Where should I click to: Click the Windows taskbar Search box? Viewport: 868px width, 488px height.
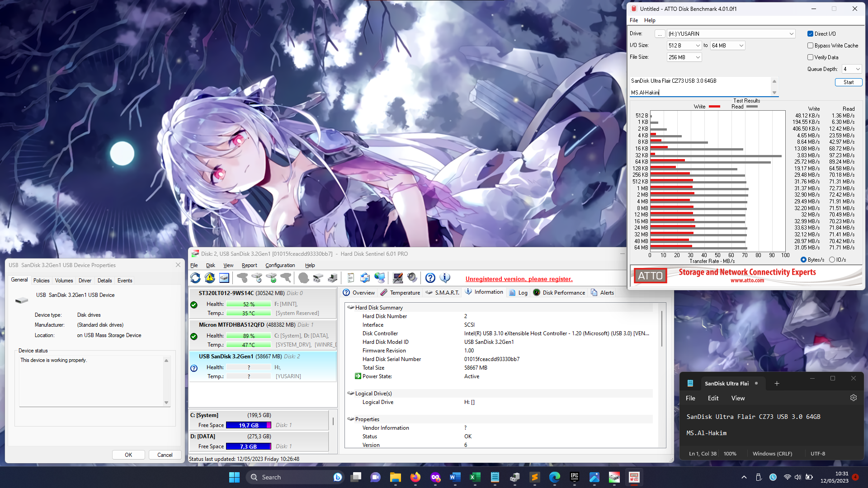[x=295, y=477]
